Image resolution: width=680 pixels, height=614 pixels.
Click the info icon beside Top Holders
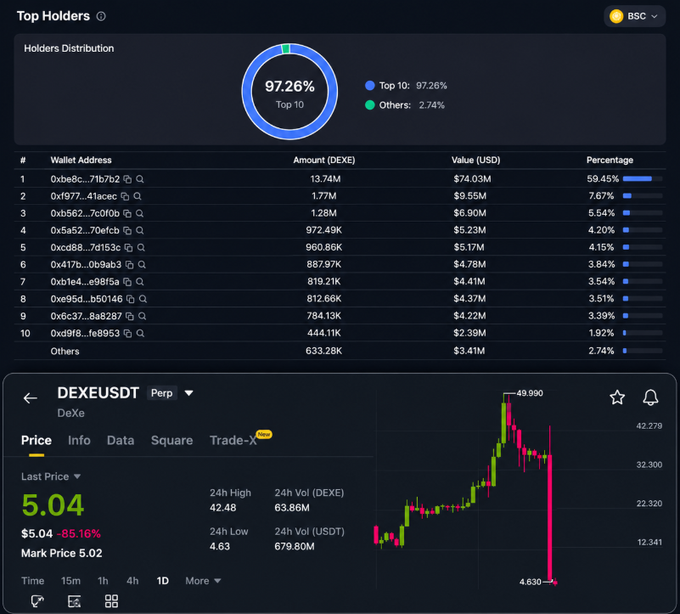click(101, 16)
